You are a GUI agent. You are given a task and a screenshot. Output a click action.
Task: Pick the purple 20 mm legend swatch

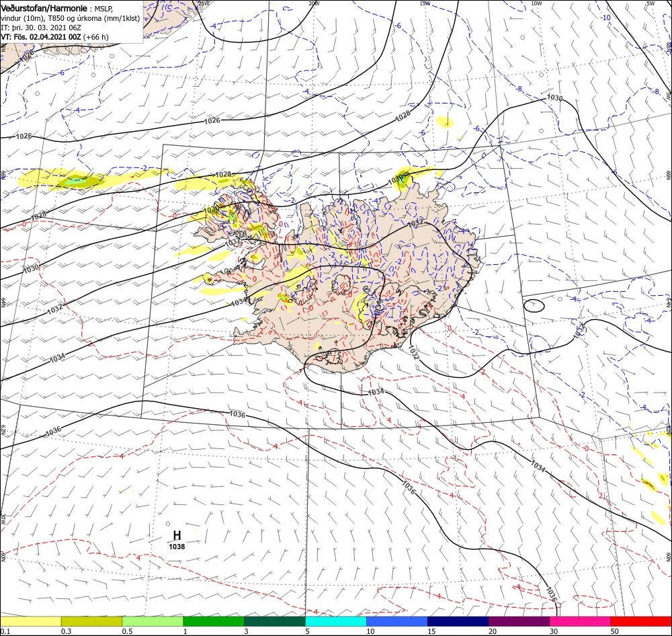click(x=519, y=621)
